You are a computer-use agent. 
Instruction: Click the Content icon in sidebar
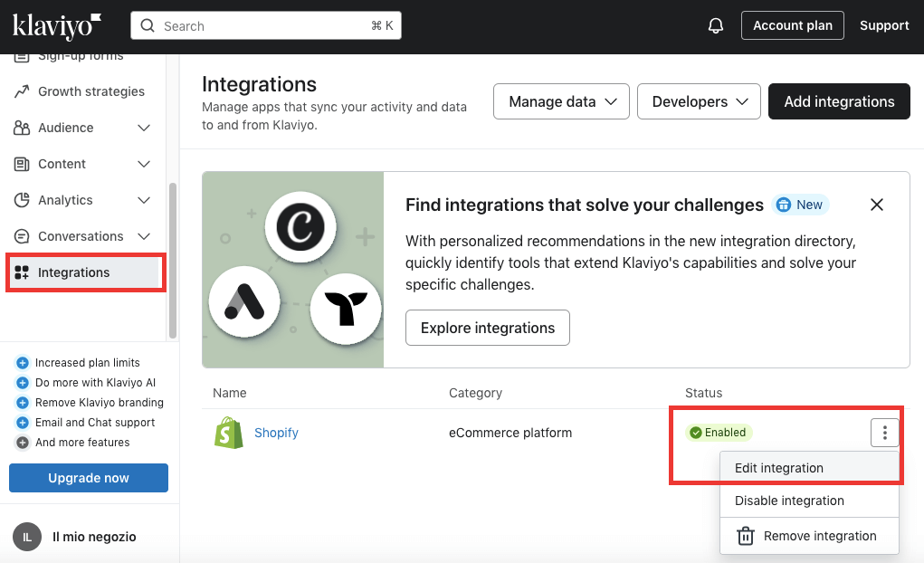[x=22, y=164]
